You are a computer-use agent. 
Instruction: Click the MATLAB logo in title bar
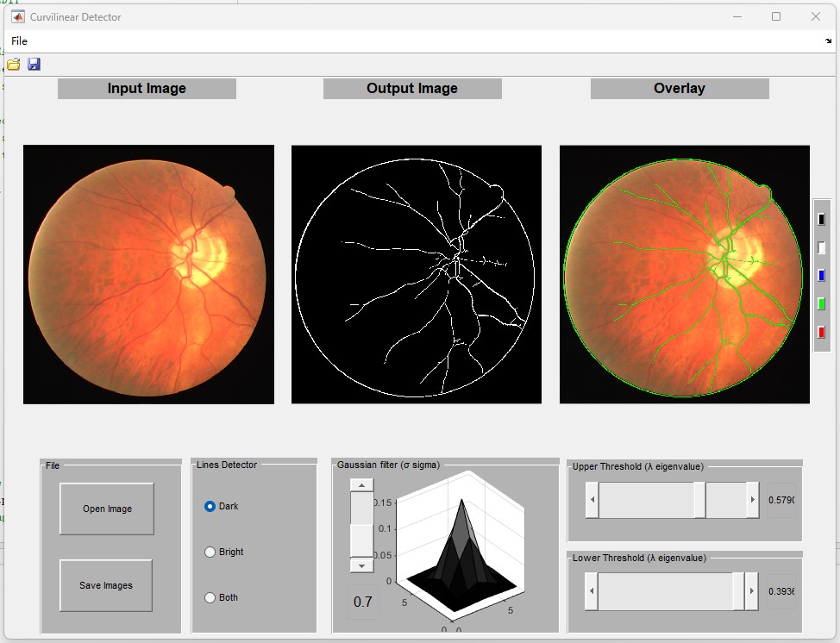17,16
